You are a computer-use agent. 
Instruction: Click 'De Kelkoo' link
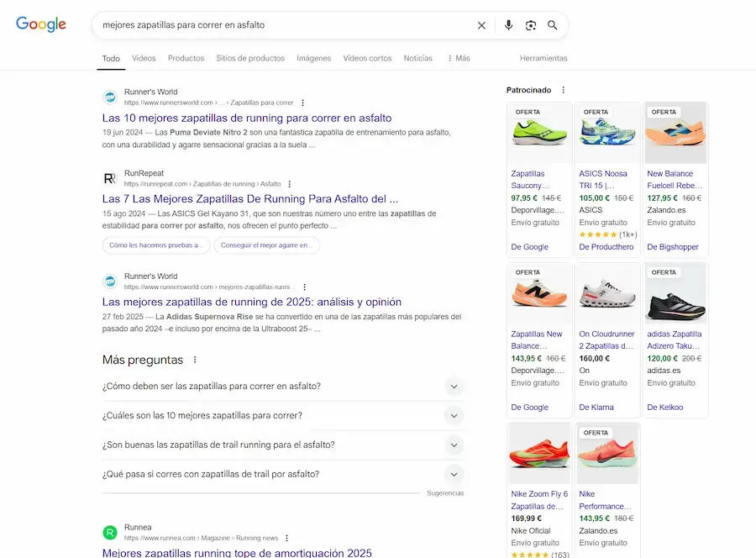[665, 408]
